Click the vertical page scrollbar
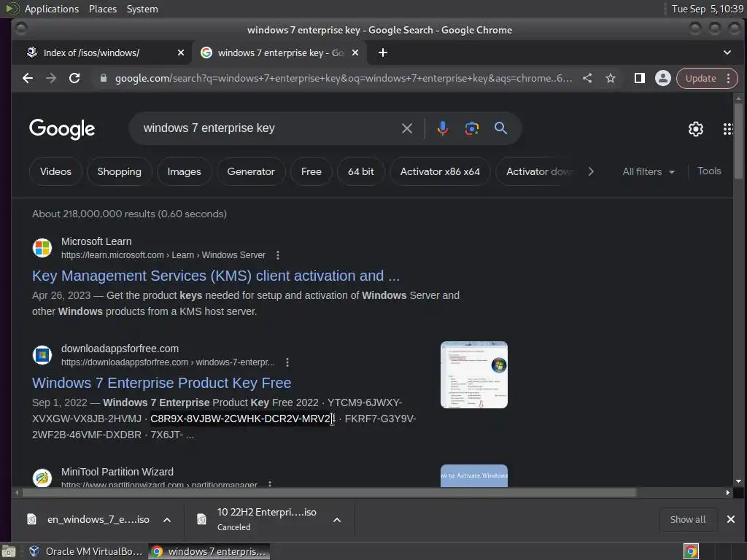 pyautogui.click(x=738, y=141)
